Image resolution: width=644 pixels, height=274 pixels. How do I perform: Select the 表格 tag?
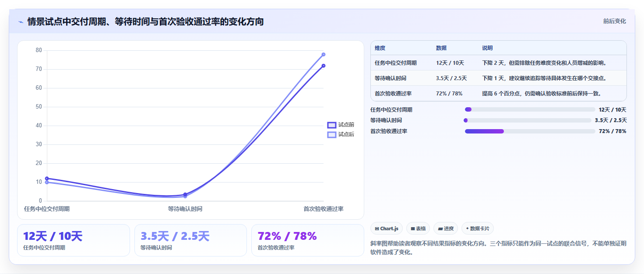(x=418, y=228)
